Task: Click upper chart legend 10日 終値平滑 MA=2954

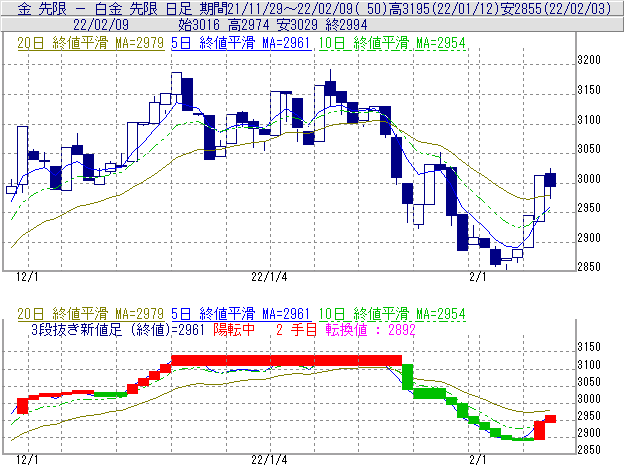Action: pos(392,43)
